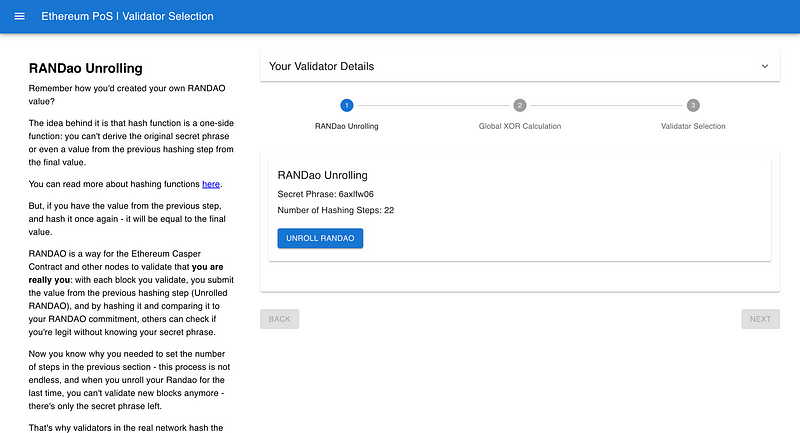
Task: Click the step 2 circle icon
Action: pos(520,105)
